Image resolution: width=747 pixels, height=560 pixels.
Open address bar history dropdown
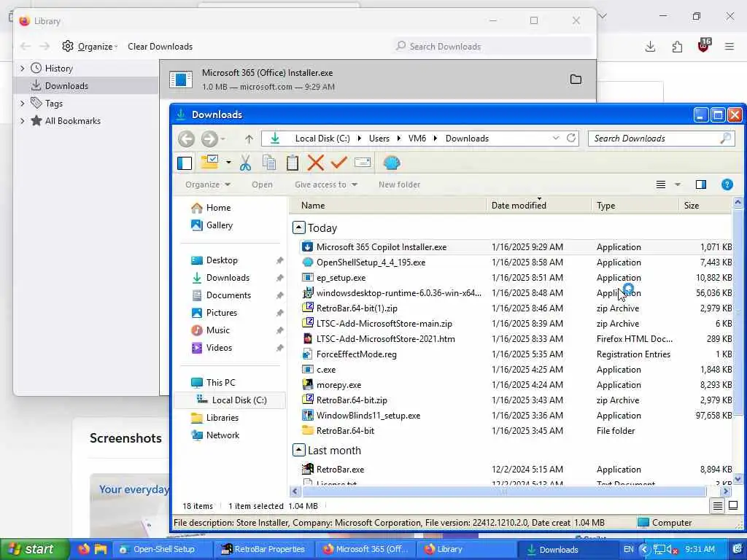coord(555,138)
